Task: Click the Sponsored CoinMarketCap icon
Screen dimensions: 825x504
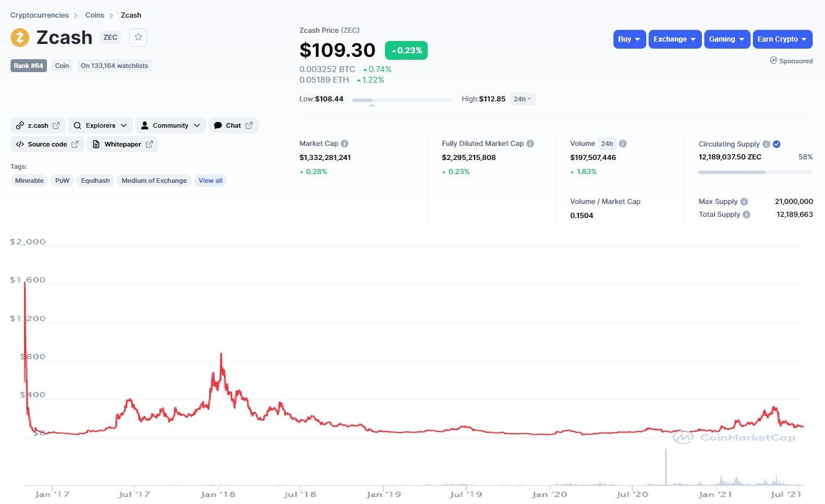Action: click(x=773, y=60)
